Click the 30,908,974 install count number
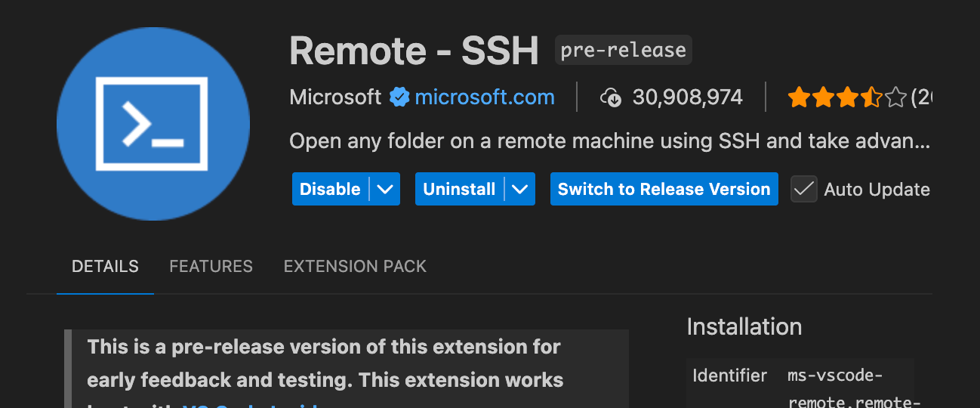The height and width of the screenshot is (408, 980). [x=687, y=97]
